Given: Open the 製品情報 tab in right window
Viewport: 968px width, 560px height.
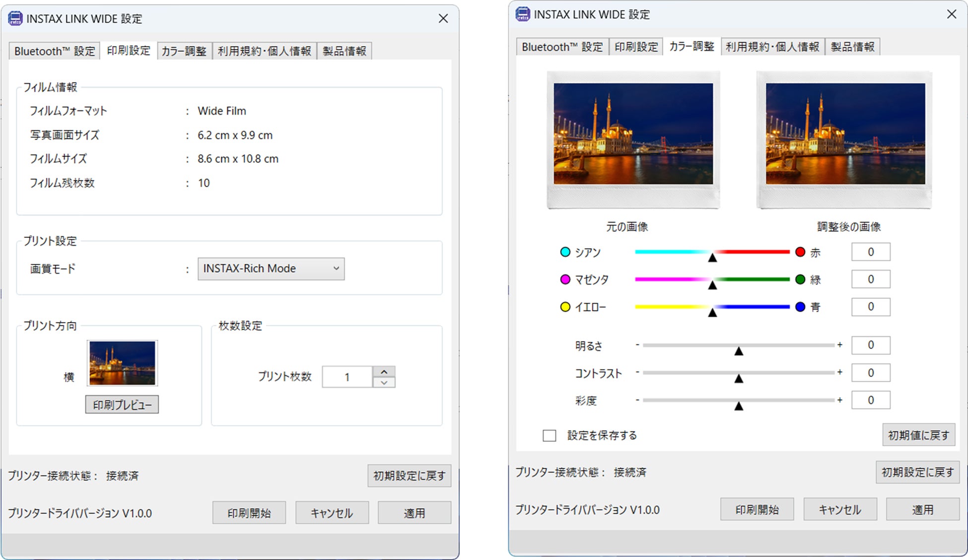Looking at the screenshot, I should (852, 47).
